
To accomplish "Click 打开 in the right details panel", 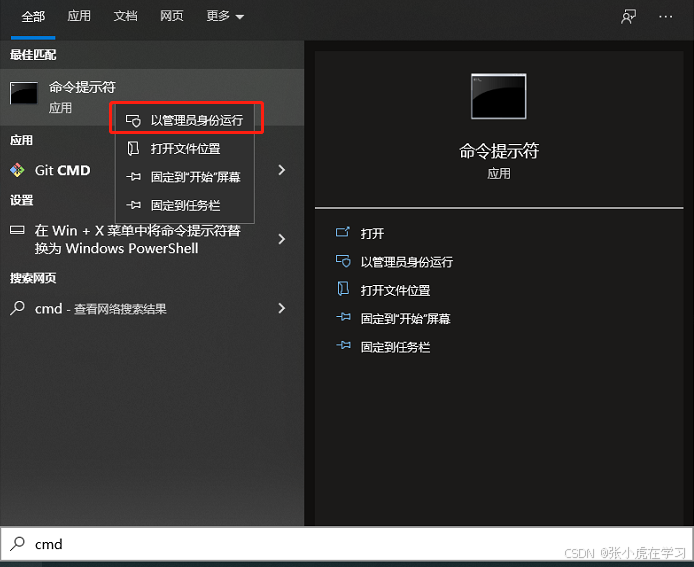I will 372,233.
